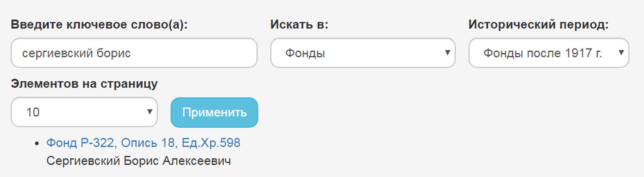Select the value '10' in the page size box

pos(33,112)
